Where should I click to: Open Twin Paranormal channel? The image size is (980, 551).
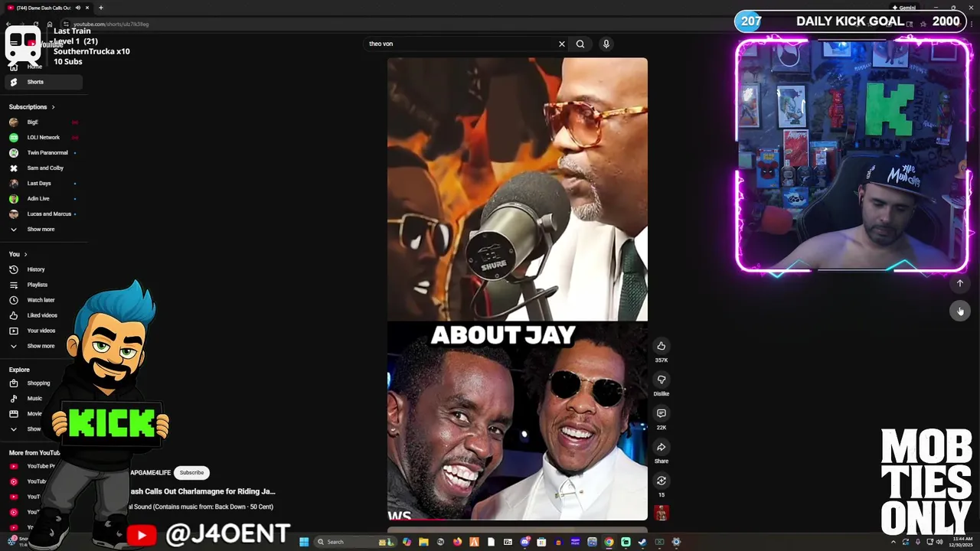click(x=42, y=152)
